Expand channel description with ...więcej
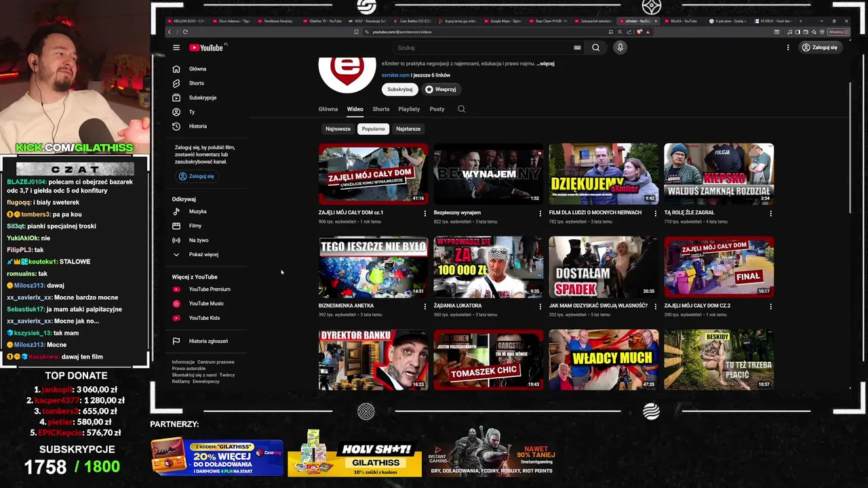 click(x=545, y=64)
